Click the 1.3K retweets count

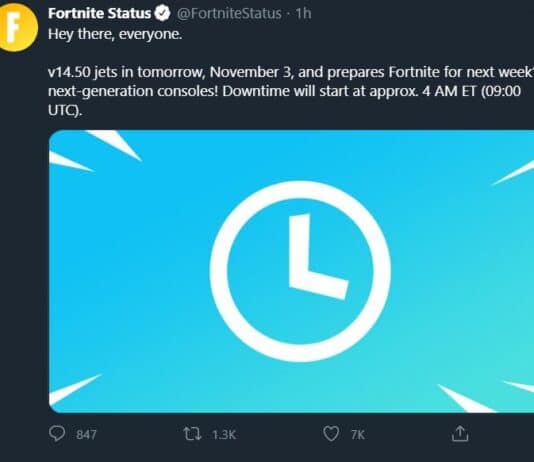pos(224,435)
